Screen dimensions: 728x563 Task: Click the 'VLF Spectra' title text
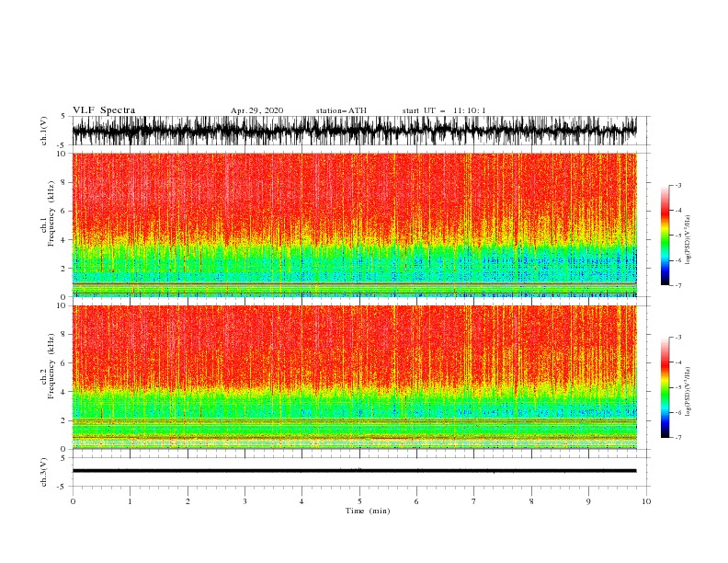[x=104, y=110]
